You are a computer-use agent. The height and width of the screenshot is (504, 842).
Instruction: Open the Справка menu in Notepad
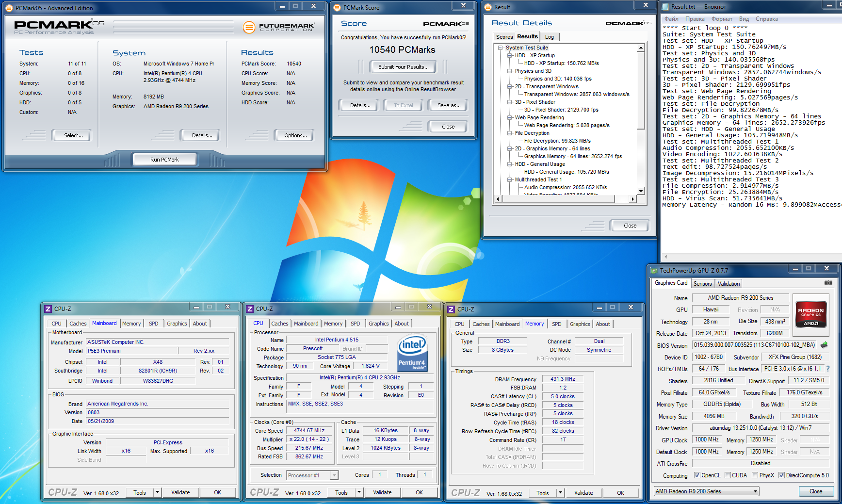coord(766,19)
